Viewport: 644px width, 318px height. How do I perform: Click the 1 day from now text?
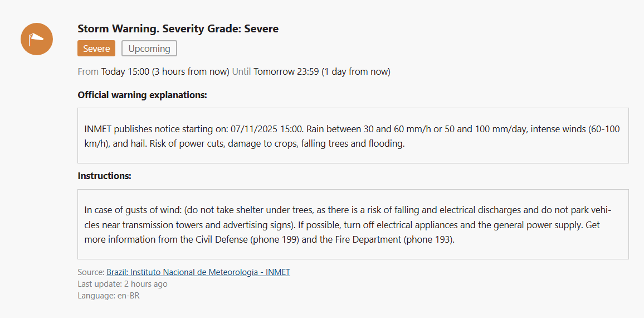356,71
